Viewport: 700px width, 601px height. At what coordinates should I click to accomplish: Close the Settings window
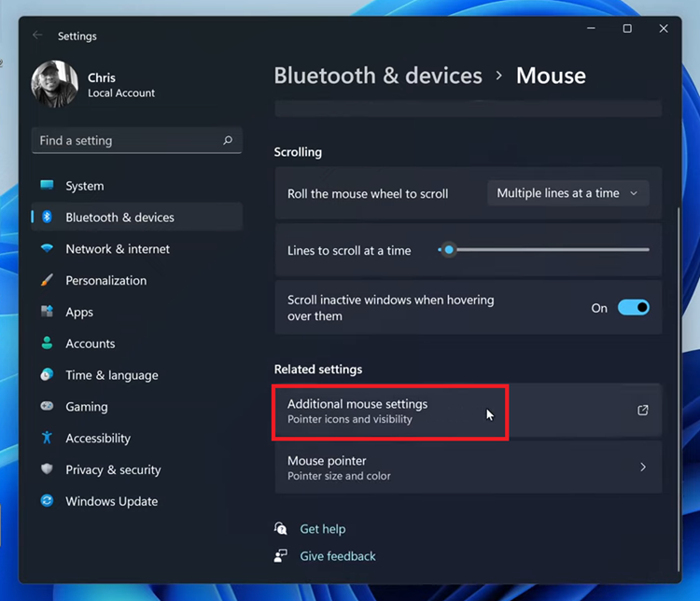[664, 29]
